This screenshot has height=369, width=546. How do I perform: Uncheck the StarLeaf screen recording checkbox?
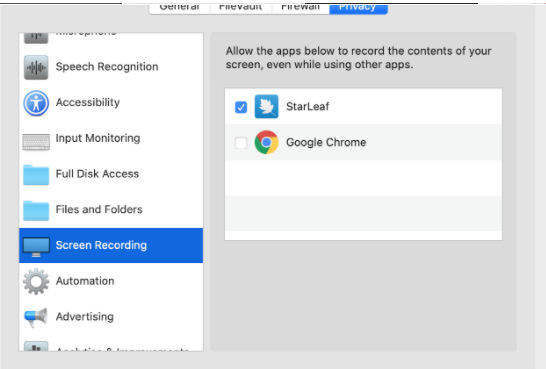pos(241,107)
